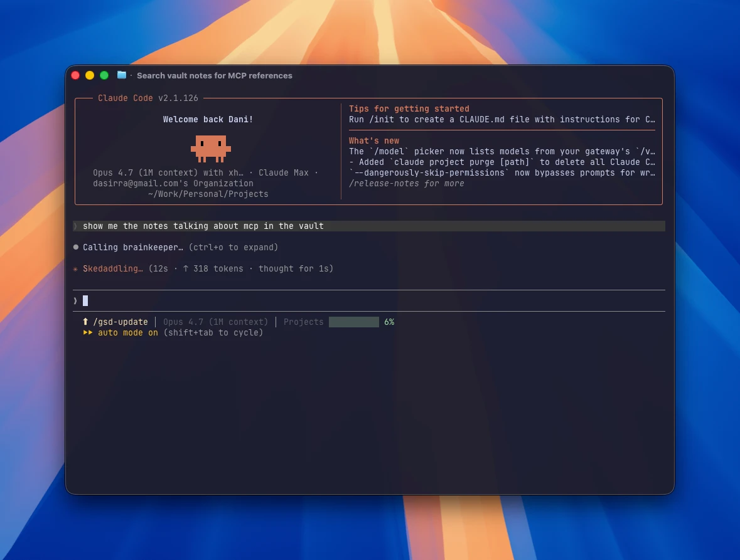Click the 'show me the notes talking about mcp' prompt
740x560 pixels.
click(x=203, y=226)
